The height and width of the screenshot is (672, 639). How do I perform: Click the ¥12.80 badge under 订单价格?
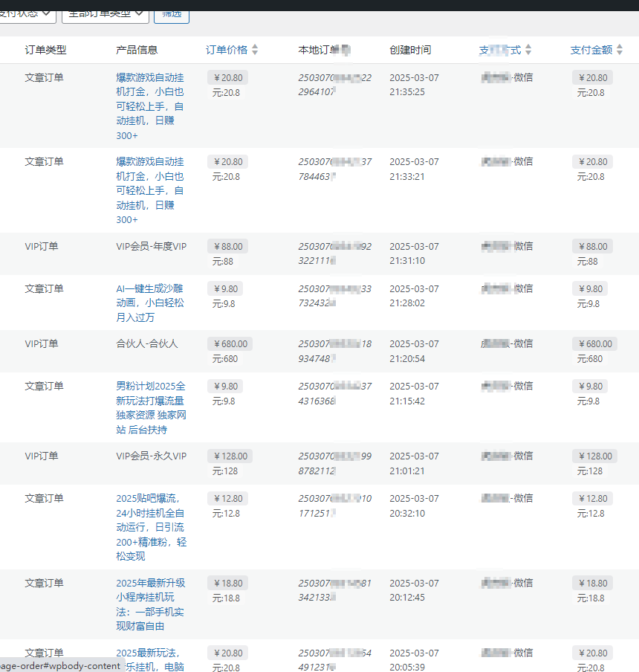pos(228,499)
